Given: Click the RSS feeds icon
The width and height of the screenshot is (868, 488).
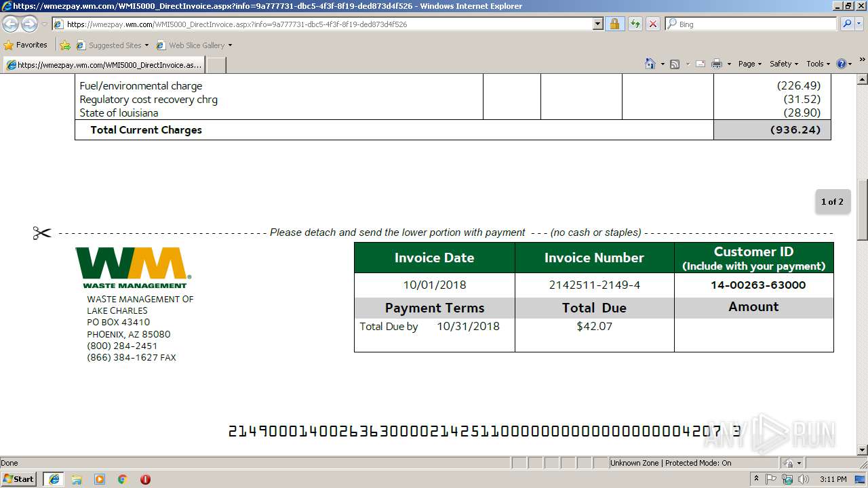Looking at the screenshot, I should [x=675, y=64].
